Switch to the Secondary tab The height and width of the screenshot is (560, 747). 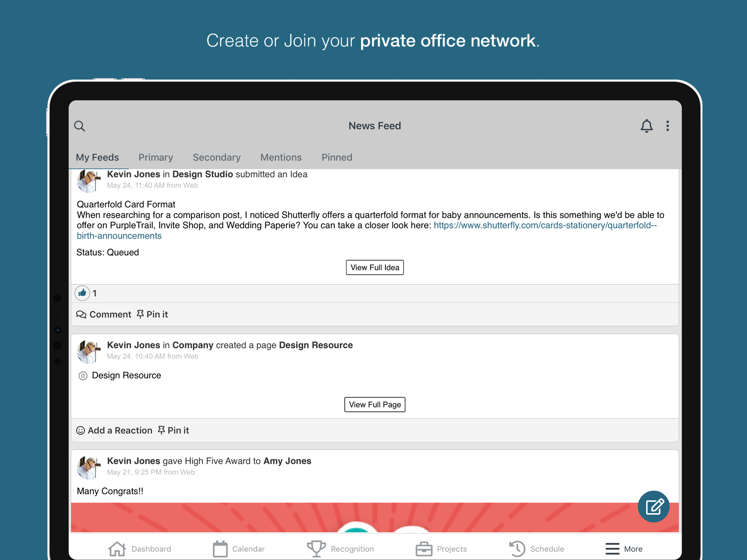click(217, 157)
